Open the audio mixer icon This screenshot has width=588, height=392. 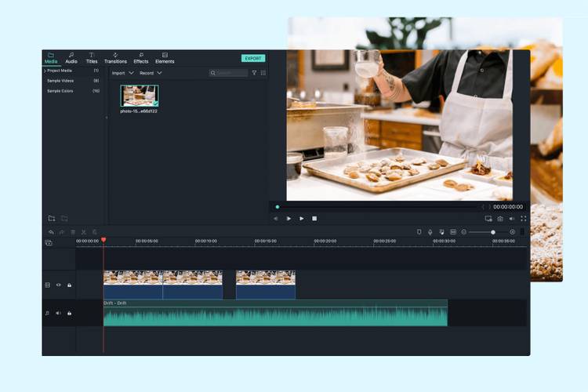(x=441, y=232)
